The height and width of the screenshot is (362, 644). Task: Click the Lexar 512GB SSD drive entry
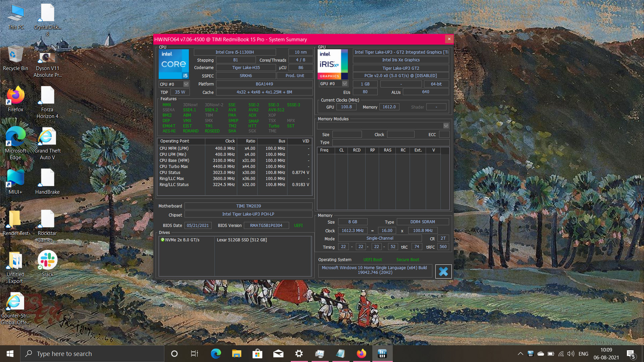[x=242, y=240]
